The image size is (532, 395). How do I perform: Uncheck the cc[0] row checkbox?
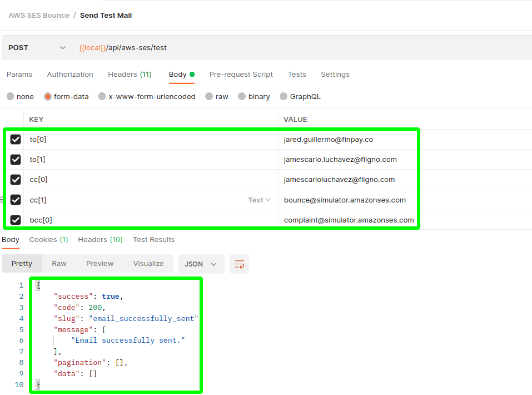[x=16, y=180]
